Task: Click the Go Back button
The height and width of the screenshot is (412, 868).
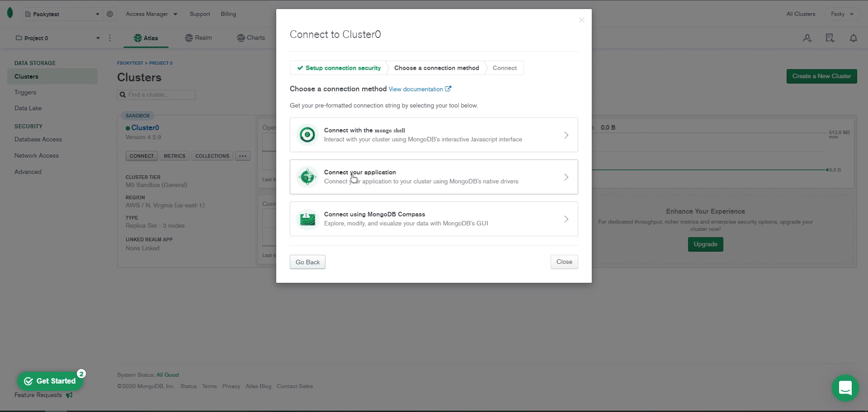Action: (307, 262)
